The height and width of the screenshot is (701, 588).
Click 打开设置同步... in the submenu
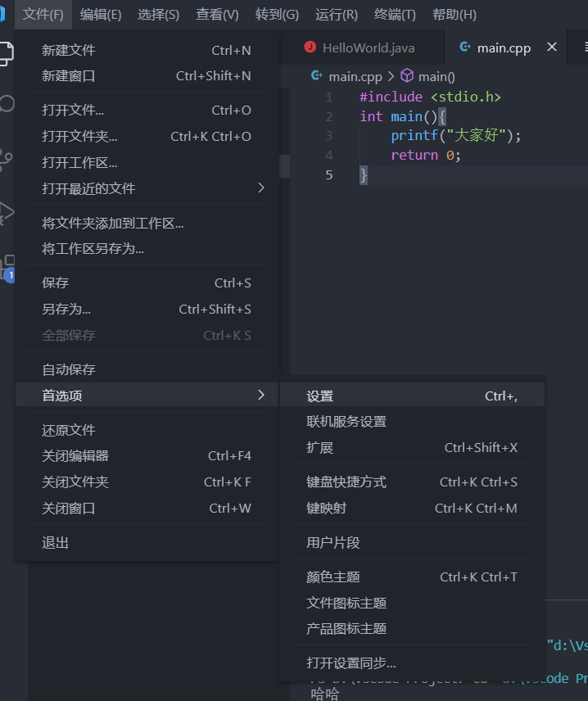(x=412, y=663)
